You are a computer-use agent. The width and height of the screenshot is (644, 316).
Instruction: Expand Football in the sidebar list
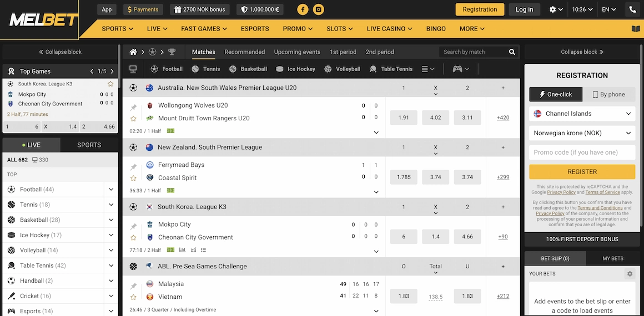click(111, 190)
